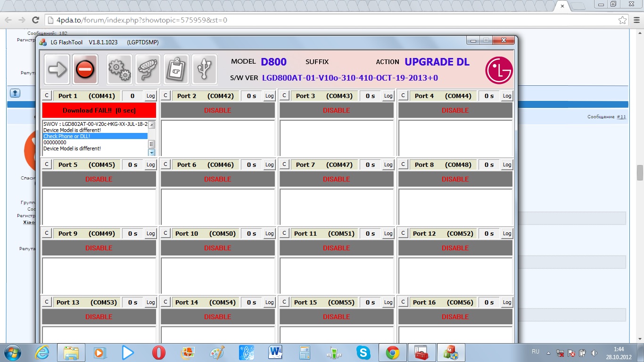Click the Port 1 log scrollbar thumb
This screenshot has width=644, height=362.
(x=151, y=144)
